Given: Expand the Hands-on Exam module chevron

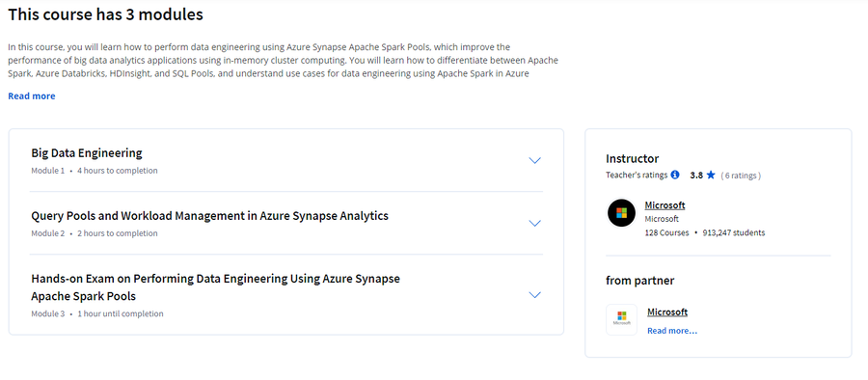Looking at the screenshot, I should (x=534, y=295).
